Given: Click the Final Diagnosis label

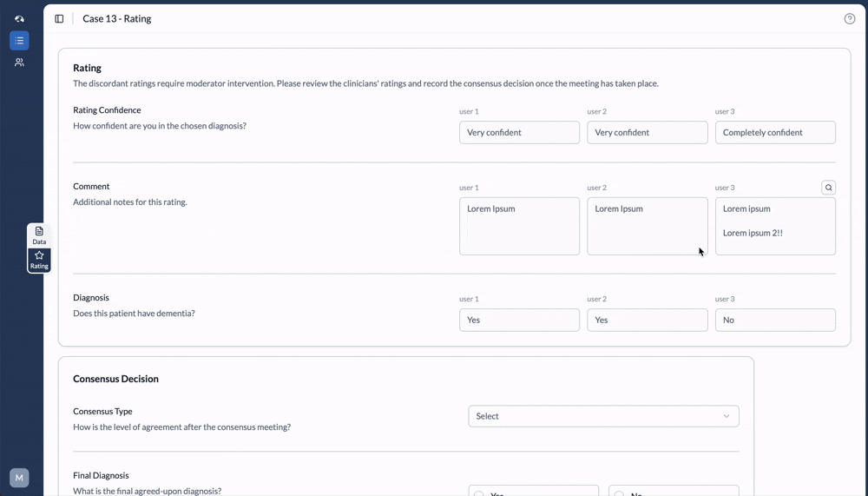Looking at the screenshot, I should click(x=101, y=475).
